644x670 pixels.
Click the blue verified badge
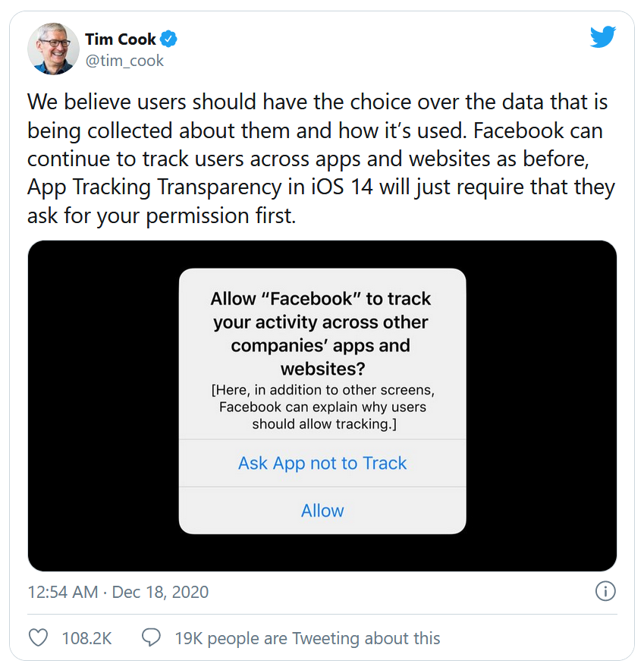pos(168,39)
